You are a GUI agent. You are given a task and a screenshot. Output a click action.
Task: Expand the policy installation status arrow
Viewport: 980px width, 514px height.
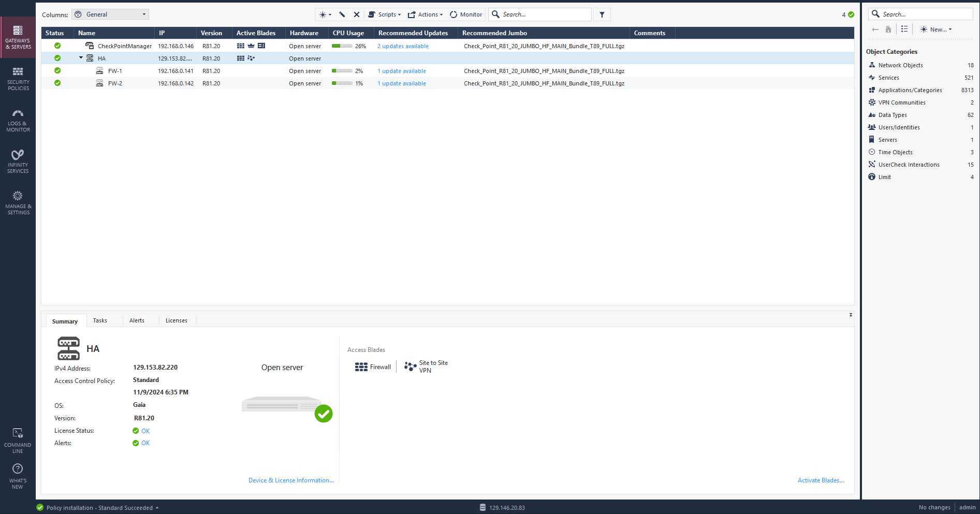[157, 508]
